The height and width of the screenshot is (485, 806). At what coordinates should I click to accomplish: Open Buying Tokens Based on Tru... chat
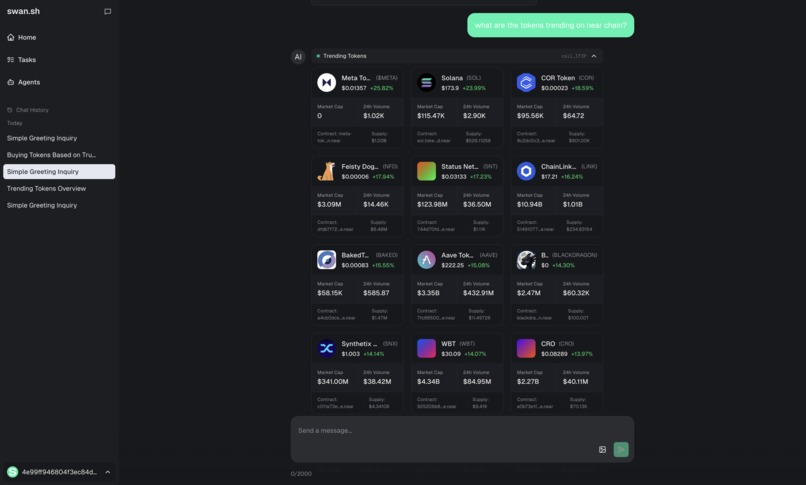[x=51, y=155]
